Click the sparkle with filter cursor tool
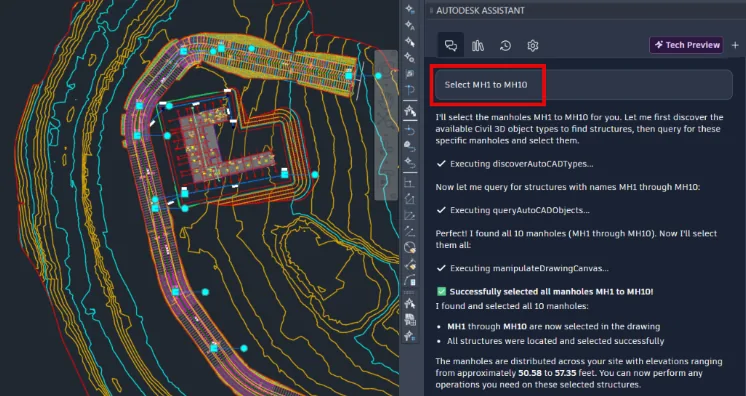This screenshot has height=396, width=746. (x=410, y=111)
